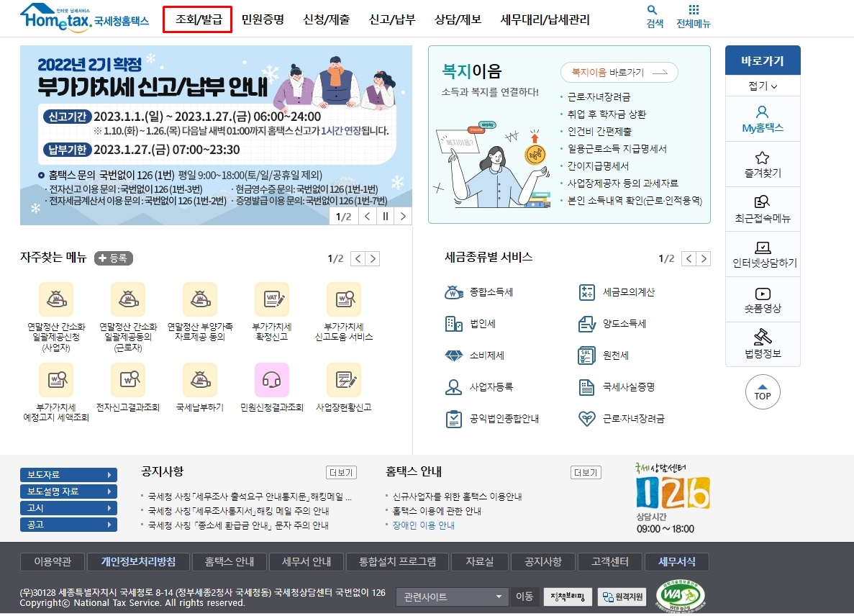Click the Hometax logo

tap(84, 18)
